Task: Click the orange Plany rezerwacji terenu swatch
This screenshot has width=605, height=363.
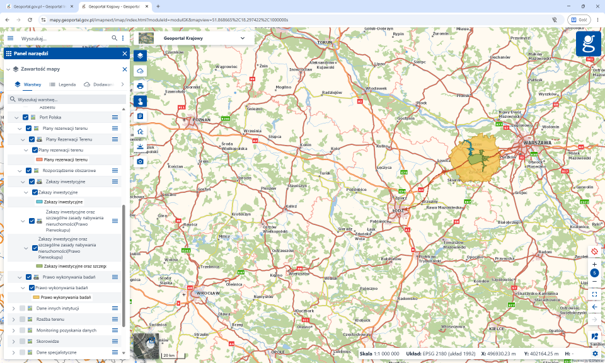Action: (39, 160)
